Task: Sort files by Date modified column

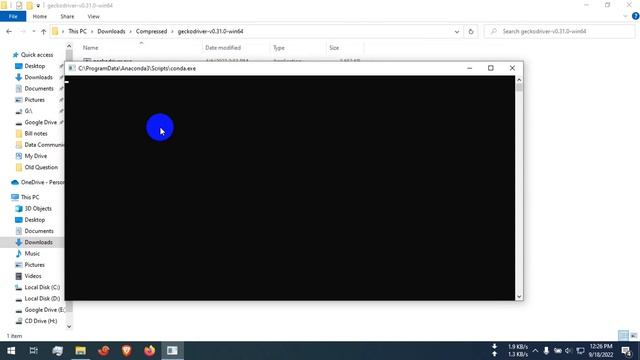Action: pyautogui.click(x=223, y=48)
